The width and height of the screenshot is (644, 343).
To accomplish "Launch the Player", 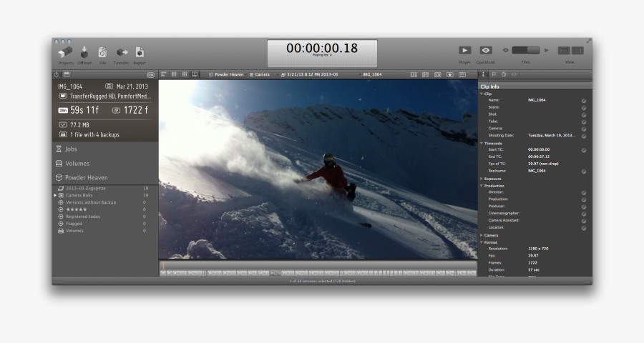I will [x=465, y=51].
